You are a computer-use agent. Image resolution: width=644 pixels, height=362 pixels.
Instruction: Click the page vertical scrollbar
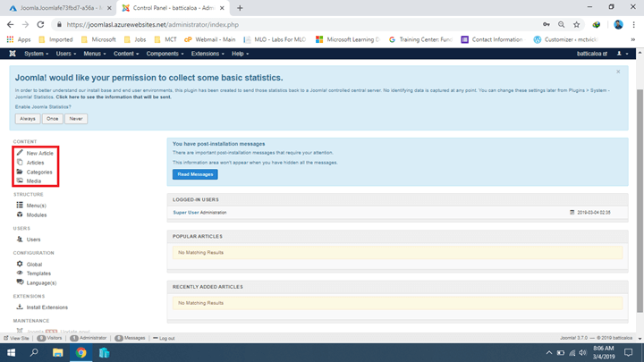pyautogui.click(x=640, y=201)
